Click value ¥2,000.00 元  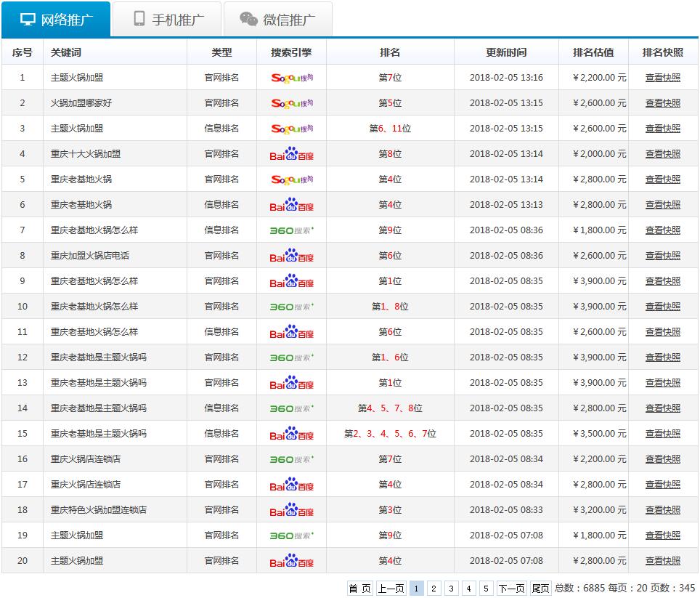point(600,154)
